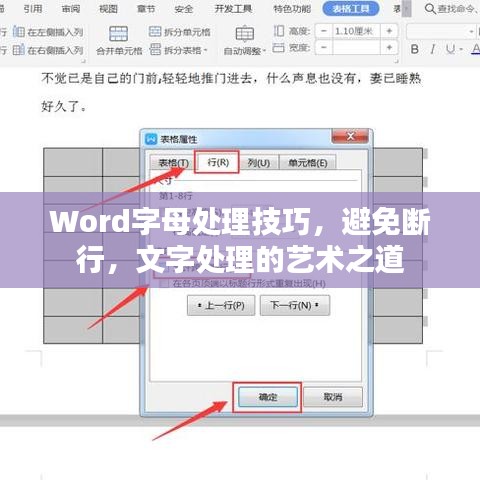Open the dialog launcher below the width field
The width and height of the screenshot is (480, 480).
[396, 61]
